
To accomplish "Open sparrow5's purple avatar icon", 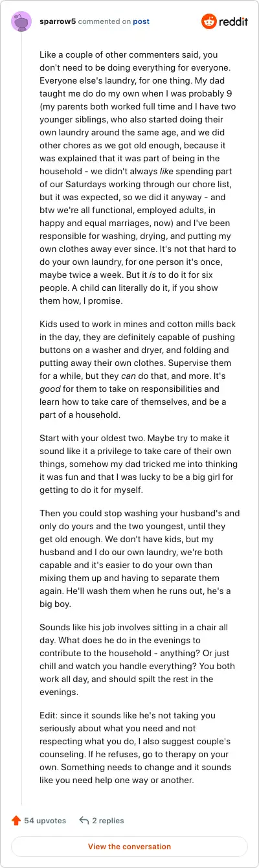I will (21, 21).
